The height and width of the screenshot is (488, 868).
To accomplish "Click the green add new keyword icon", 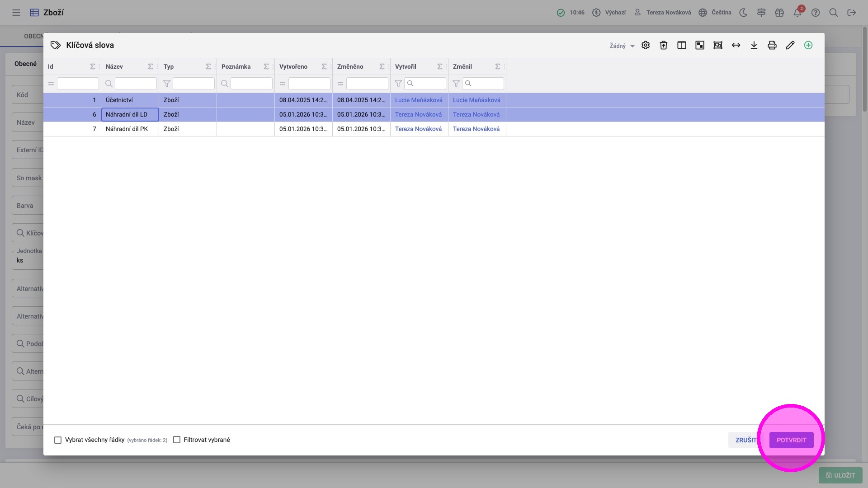I will tap(808, 45).
